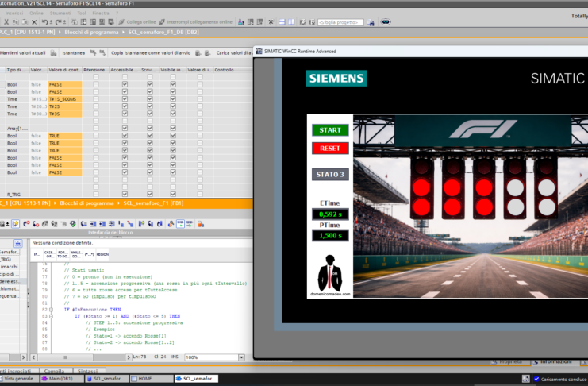Open the Sfoglia progetto search dropdown field
The width and height of the screenshot is (588, 386).
click(340, 22)
